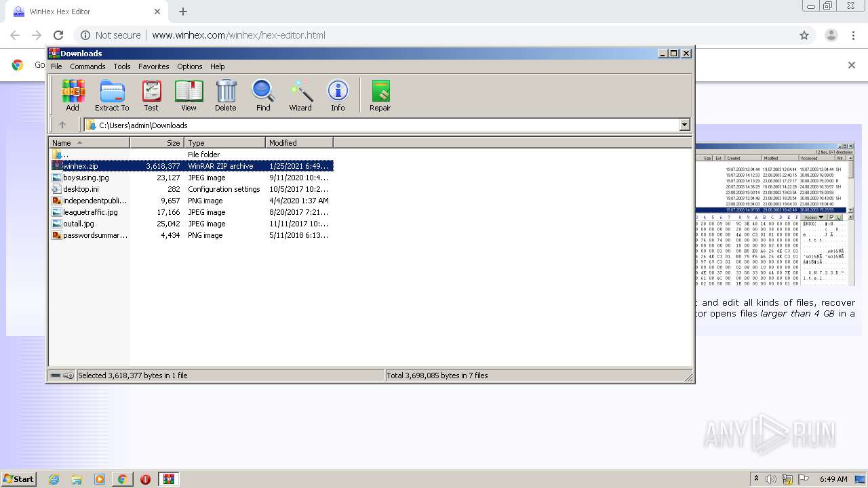Open the Chrome three-dot menu
Screen dimensions: 868x488
tap(854, 35)
